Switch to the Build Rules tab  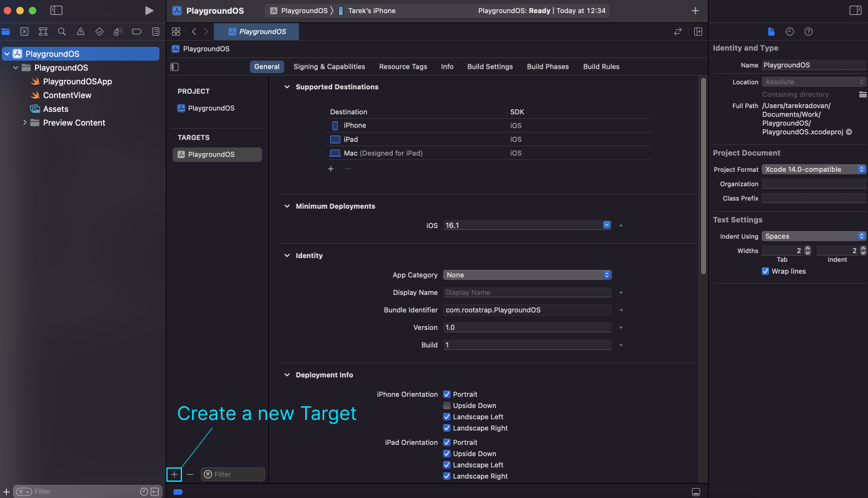[x=602, y=67]
